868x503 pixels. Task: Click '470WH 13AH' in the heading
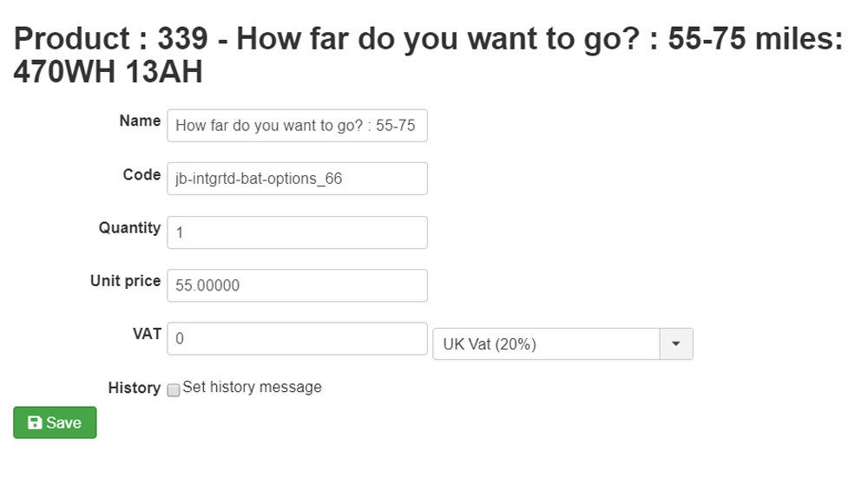pyautogui.click(x=108, y=73)
